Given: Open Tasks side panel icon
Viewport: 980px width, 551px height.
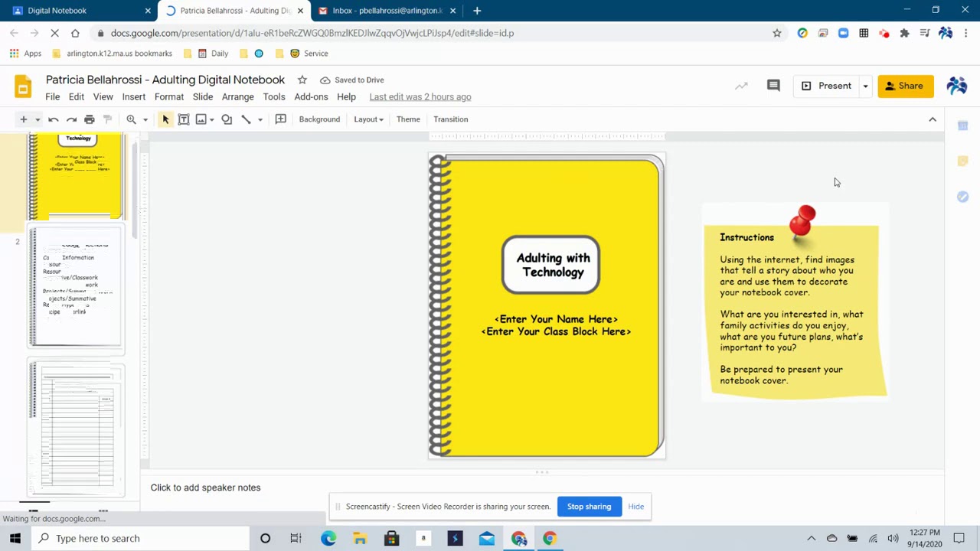Looking at the screenshot, I should tap(963, 197).
